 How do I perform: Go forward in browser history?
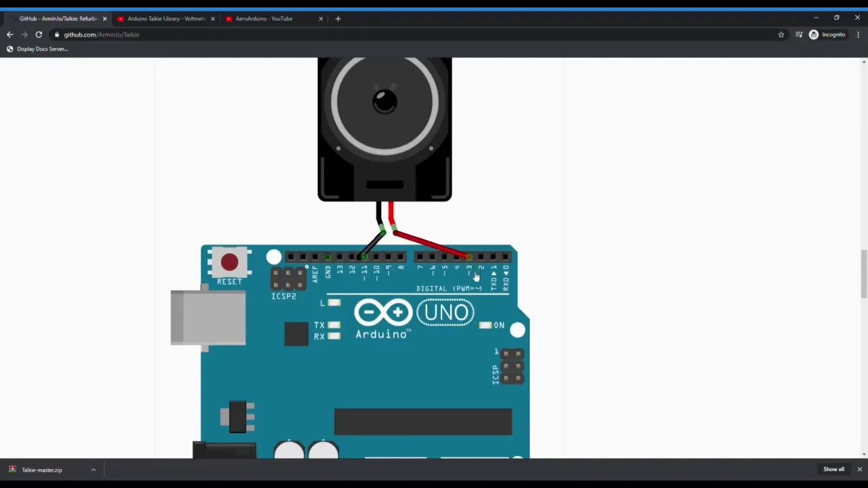point(24,35)
